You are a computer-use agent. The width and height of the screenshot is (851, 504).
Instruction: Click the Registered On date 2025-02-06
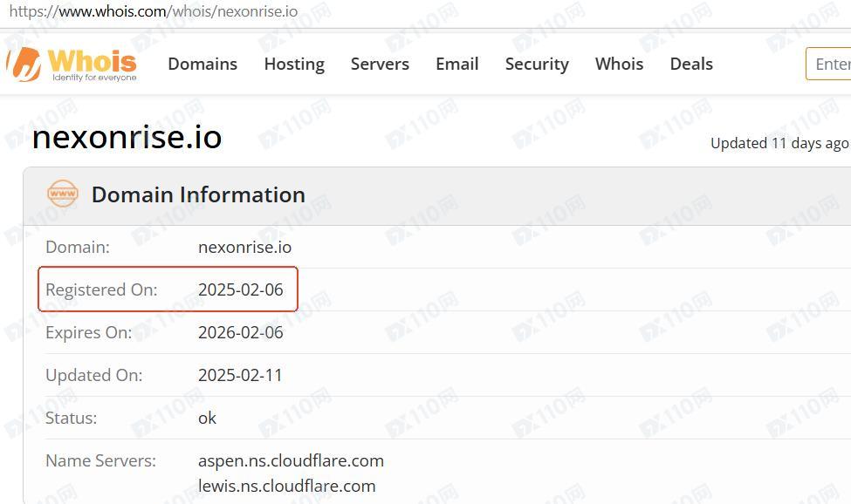click(241, 289)
